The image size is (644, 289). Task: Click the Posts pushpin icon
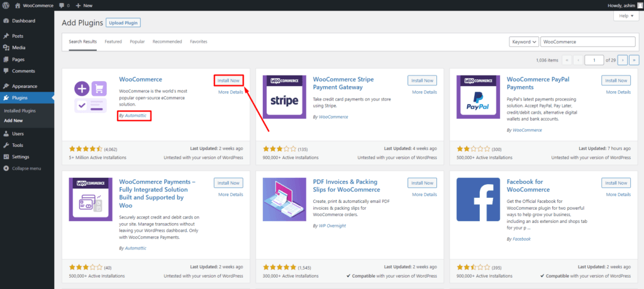pos(6,36)
